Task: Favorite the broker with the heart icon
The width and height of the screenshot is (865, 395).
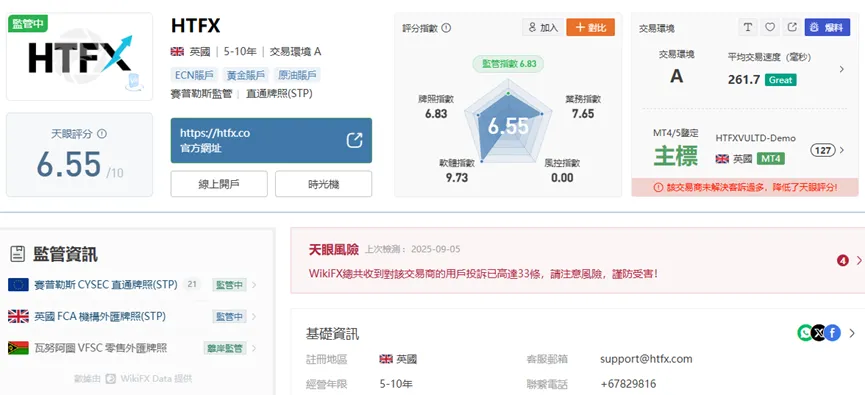Action: pyautogui.click(x=770, y=27)
